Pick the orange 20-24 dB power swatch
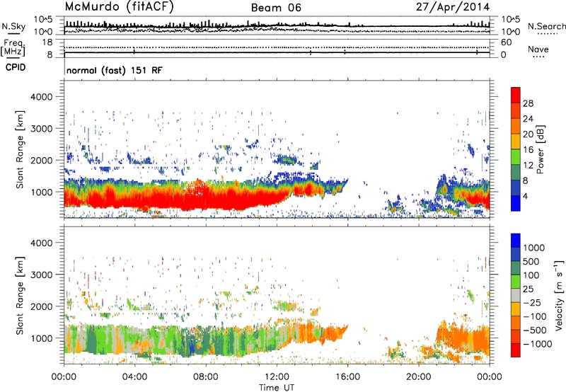The height and width of the screenshot is (392, 566). (x=516, y=126)
